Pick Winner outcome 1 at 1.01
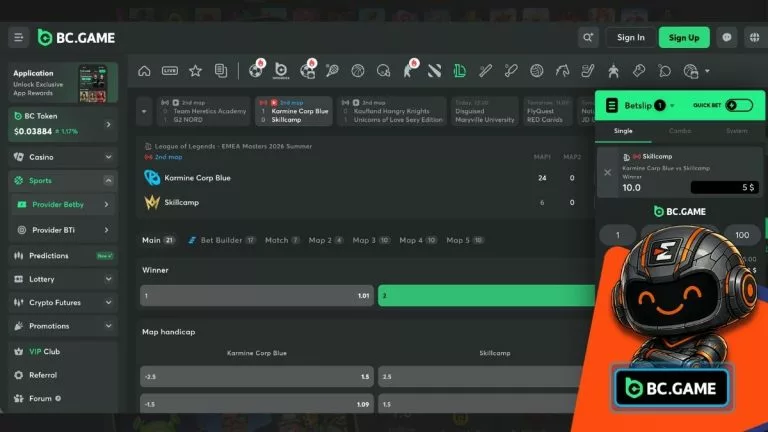Screen dimensions: 768x432 point(257,296)
